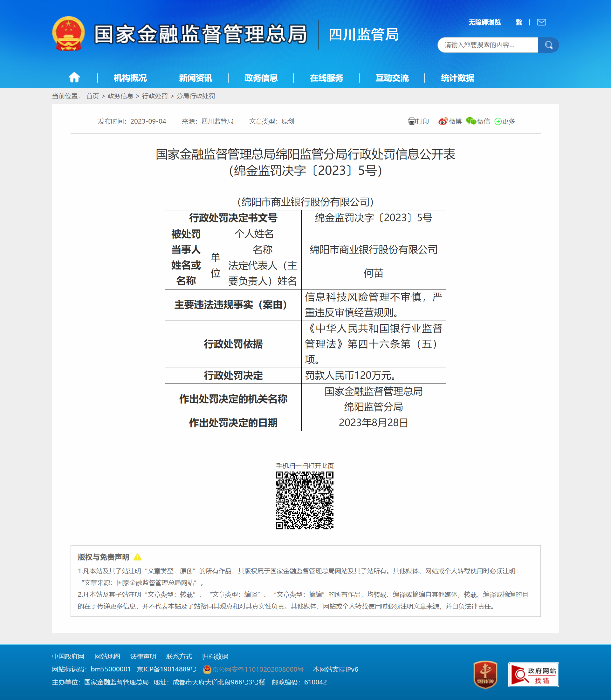Enable 无障碍浏览 accessibility mode
Viewport: 611px width, 700px height.
[x=484, y=23]
